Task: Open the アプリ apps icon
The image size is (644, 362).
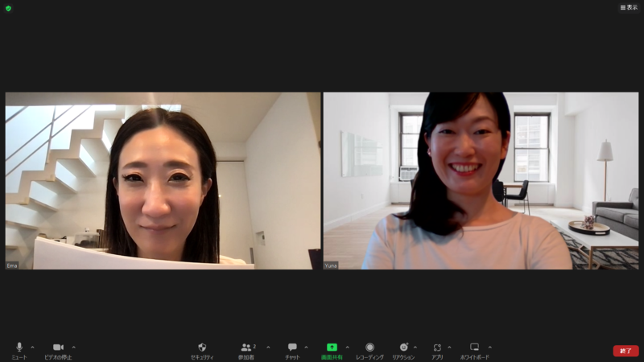Action: 437,348
